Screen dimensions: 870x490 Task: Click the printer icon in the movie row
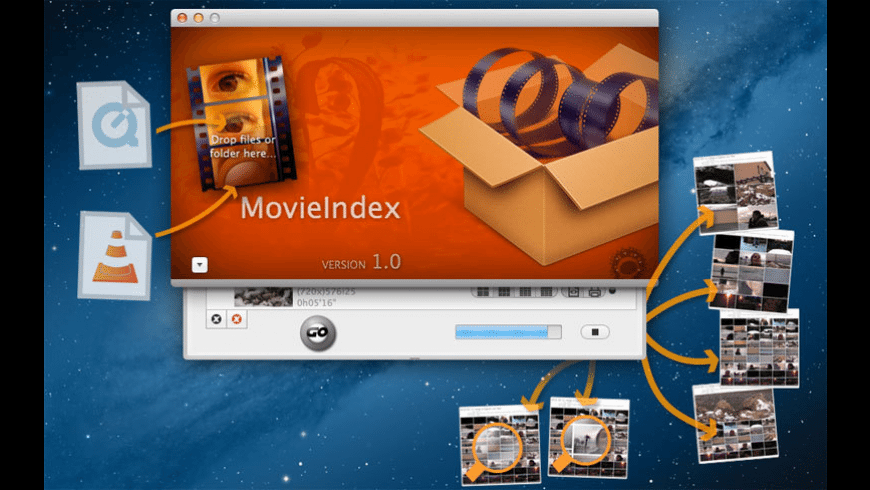594,291
